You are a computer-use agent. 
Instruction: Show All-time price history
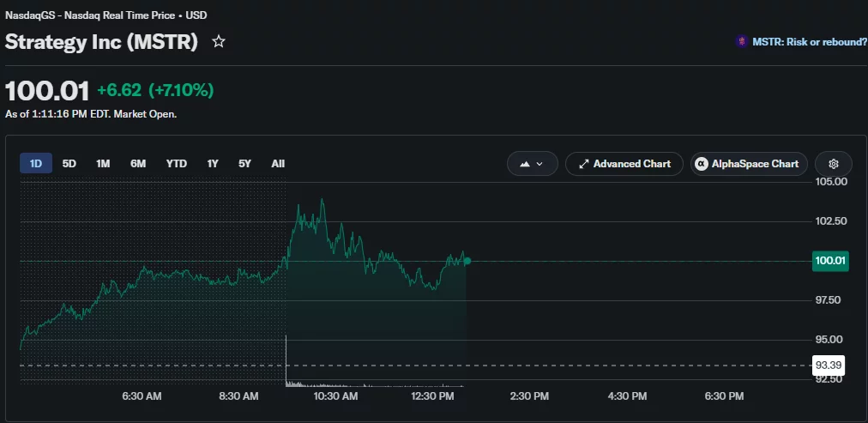coord(278,163)
